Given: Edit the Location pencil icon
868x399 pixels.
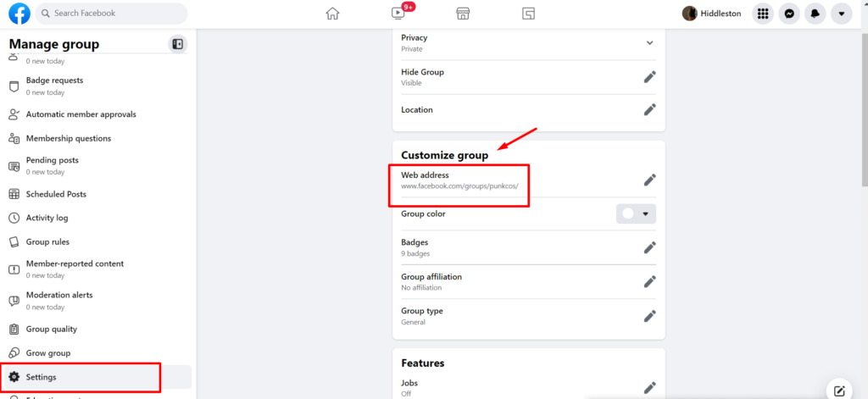Looking at the screenshot, I should point(650,109).
